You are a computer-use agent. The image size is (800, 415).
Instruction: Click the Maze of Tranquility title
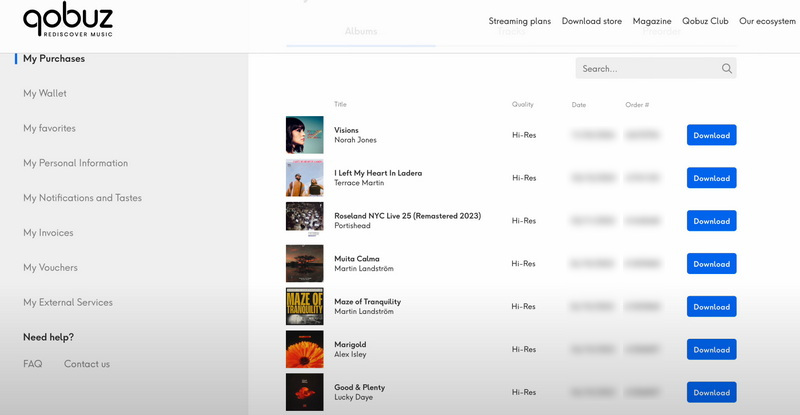[x=367, y=302]
